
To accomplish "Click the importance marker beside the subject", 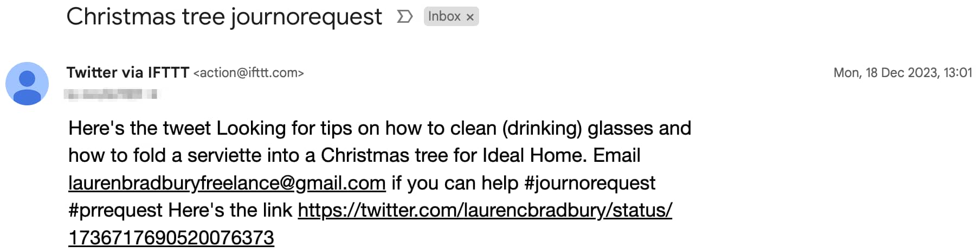I will pyautogui.click(x=404, y=17).
